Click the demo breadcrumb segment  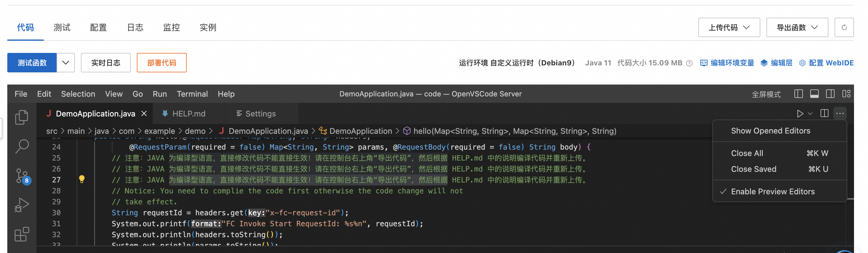195,131
